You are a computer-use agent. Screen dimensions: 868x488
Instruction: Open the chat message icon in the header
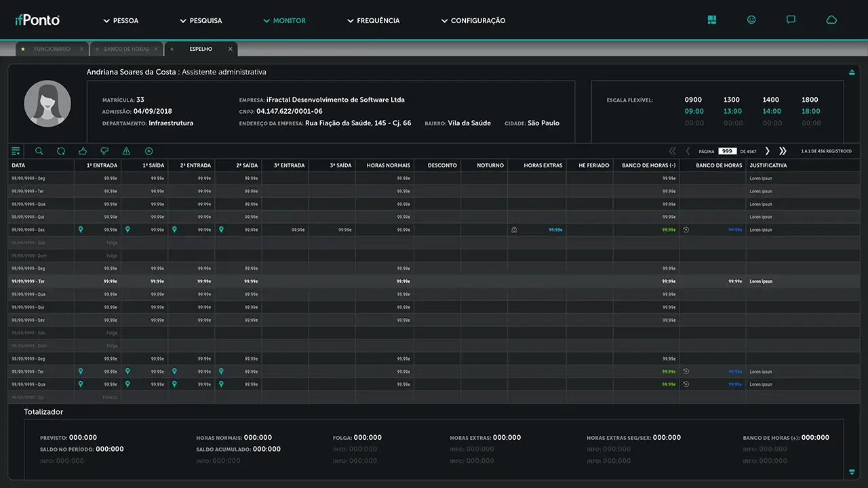[791, 20]
